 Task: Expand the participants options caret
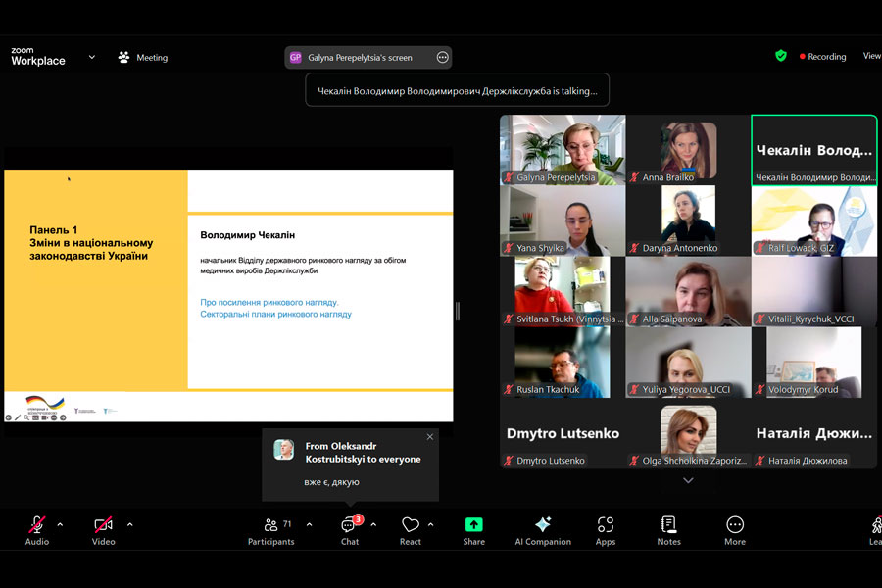point(310,524)
